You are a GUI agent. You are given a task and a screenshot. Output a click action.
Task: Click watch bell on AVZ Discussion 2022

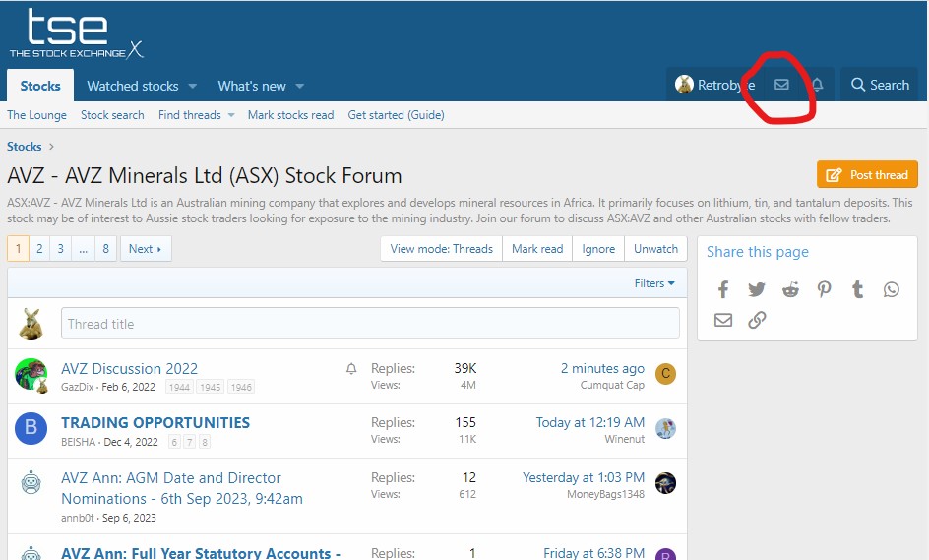tap(351, 369)
